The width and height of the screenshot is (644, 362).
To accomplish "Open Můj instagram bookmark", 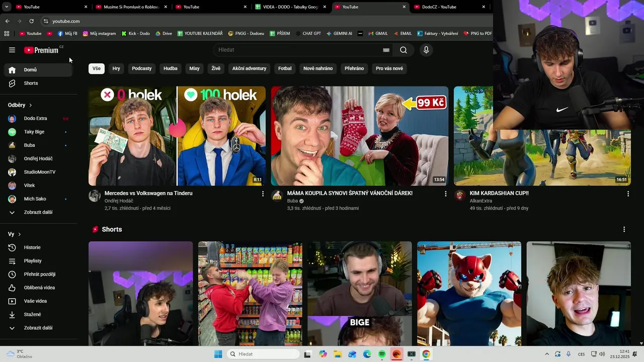I will [99, 34].
